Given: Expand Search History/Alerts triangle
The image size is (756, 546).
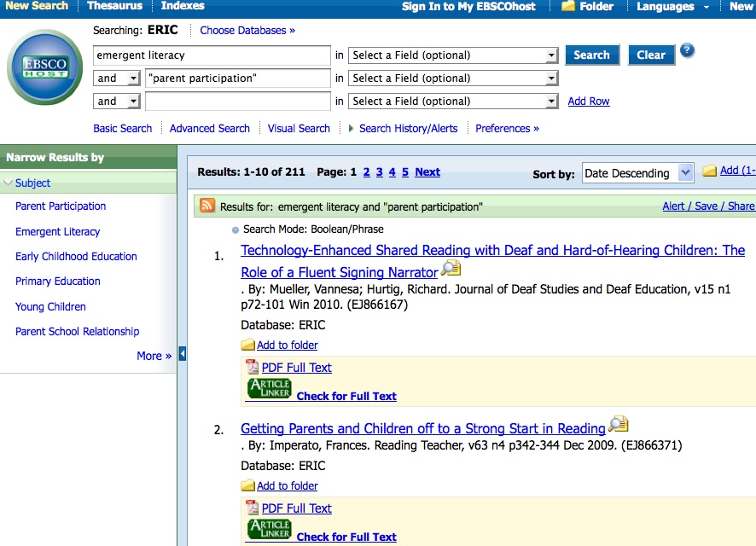Looking at the screenshot, I should [351, 128].
